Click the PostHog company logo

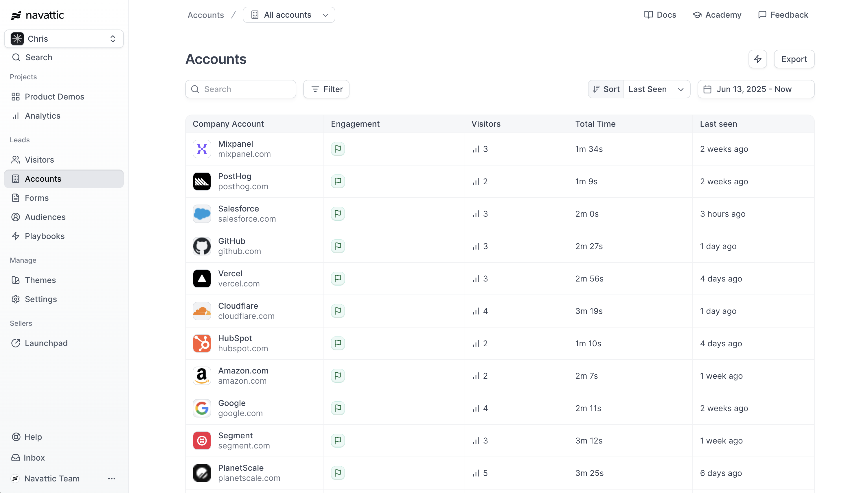click(x=202, y=181)
